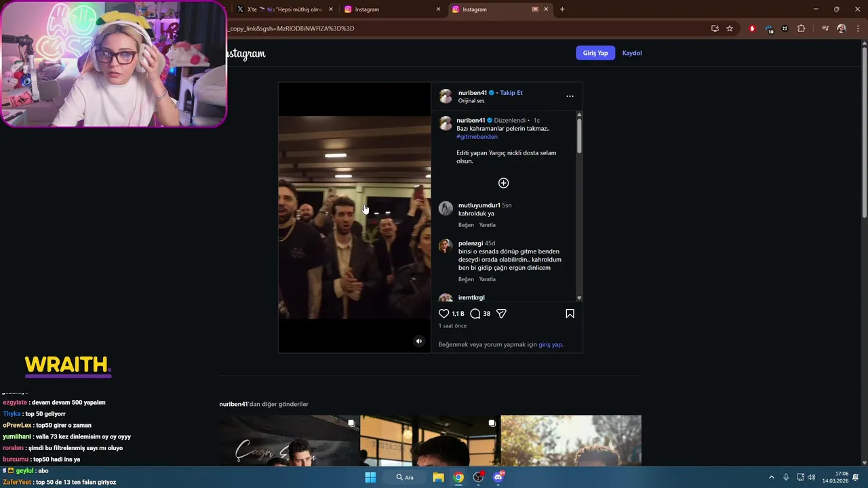868x488 pixels.
Task: Click the 1,1 B likes count
Action: [x=458, y=314]
